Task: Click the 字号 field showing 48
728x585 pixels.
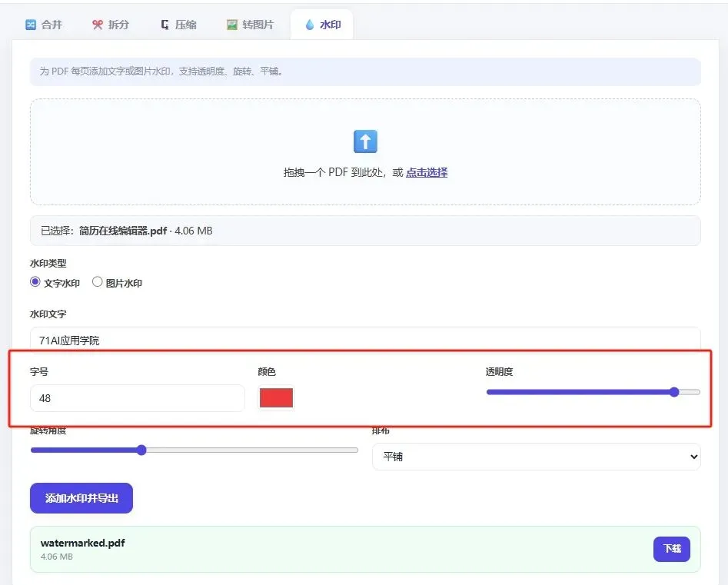Action: tap(138, 398)
